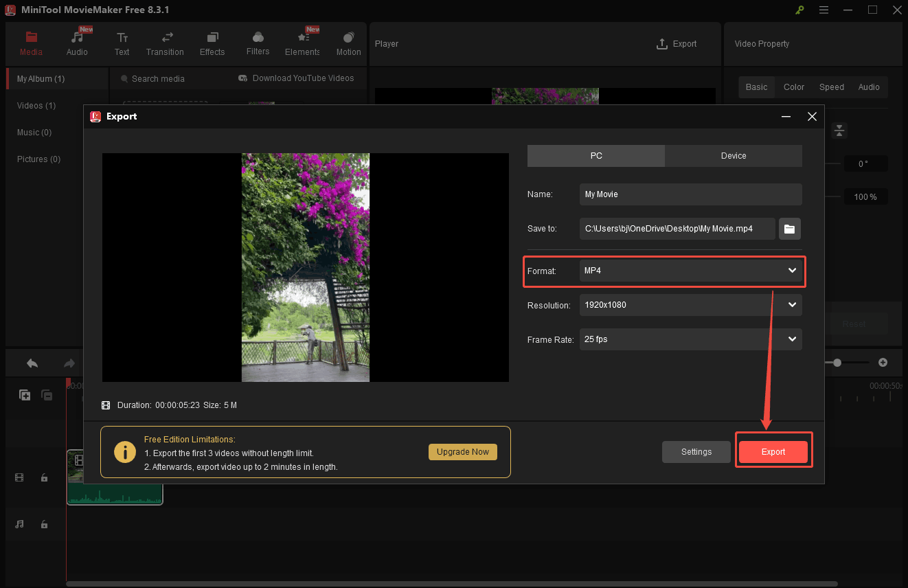Open the Elements library tab
Image resolution: width=908 pixels, height=588 pixels.
(302, 44)
